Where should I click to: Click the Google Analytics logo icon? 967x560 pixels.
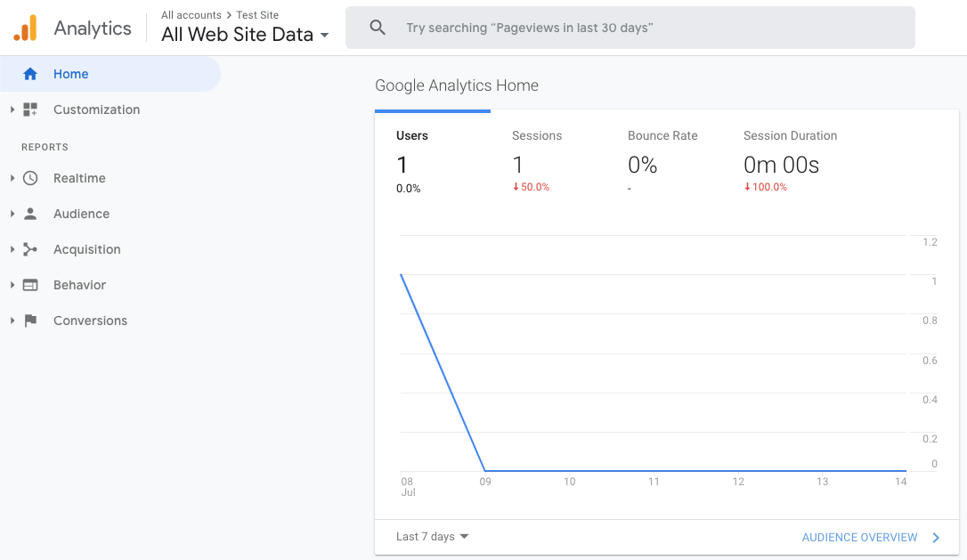(x=26, y=28)
